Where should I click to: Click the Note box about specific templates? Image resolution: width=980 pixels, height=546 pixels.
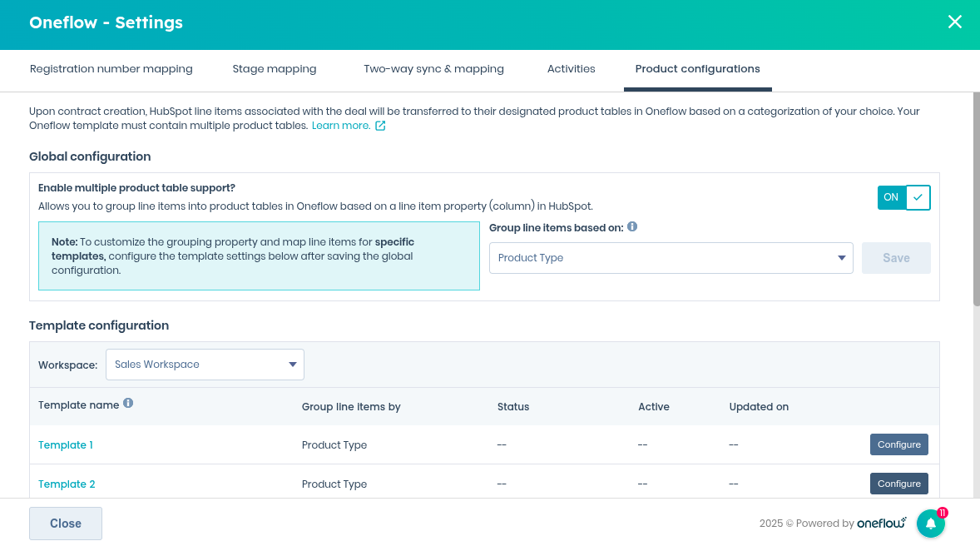point(259,256)
